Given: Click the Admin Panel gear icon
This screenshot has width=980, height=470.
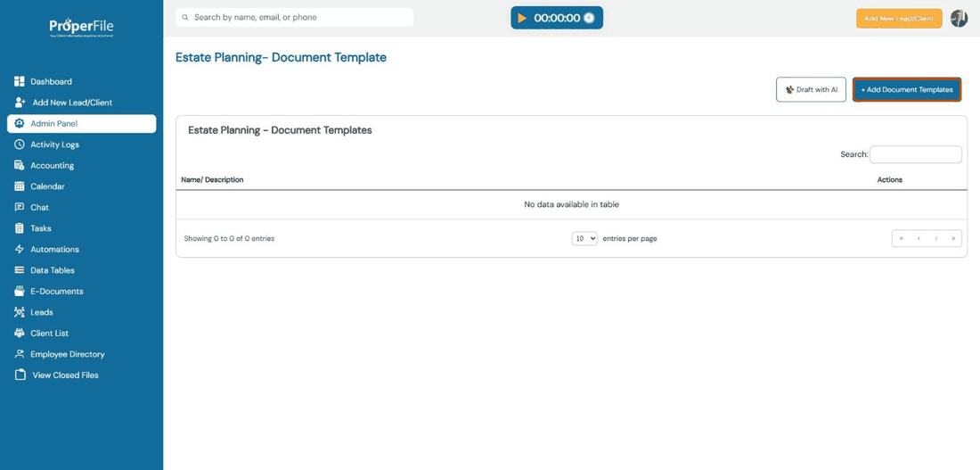Looking at the screenshot, I should click(x=20, y=123).
